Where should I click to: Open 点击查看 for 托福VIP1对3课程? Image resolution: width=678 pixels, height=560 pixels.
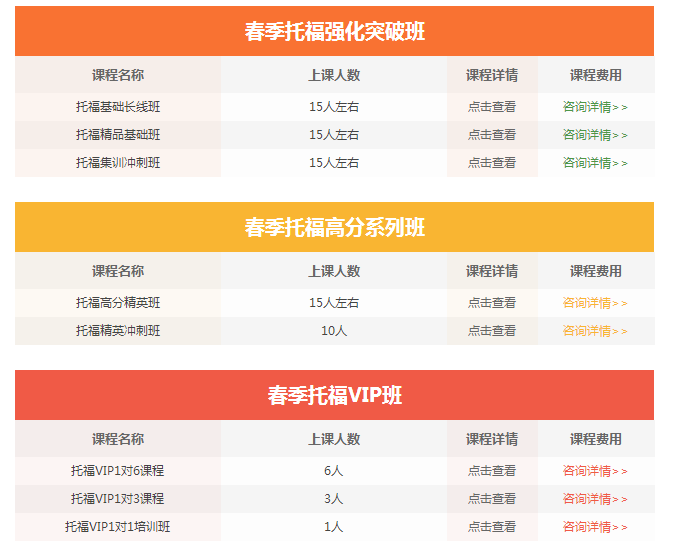492,499
